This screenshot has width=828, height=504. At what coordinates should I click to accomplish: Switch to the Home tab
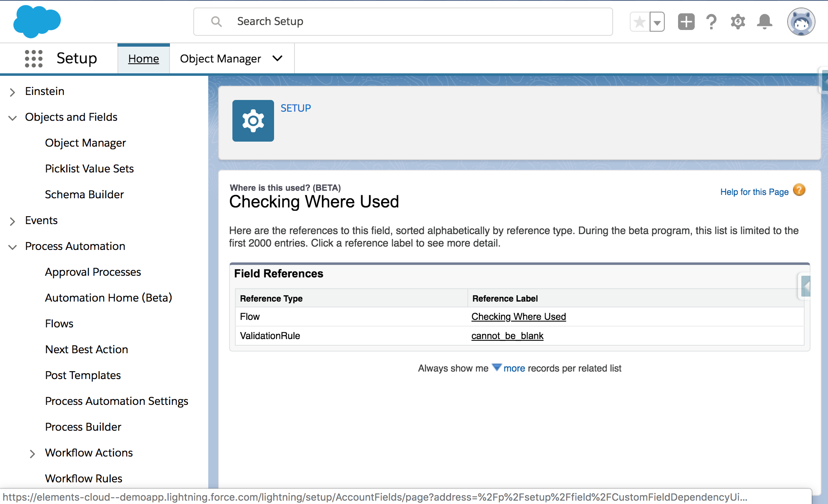tap(143, 59)
